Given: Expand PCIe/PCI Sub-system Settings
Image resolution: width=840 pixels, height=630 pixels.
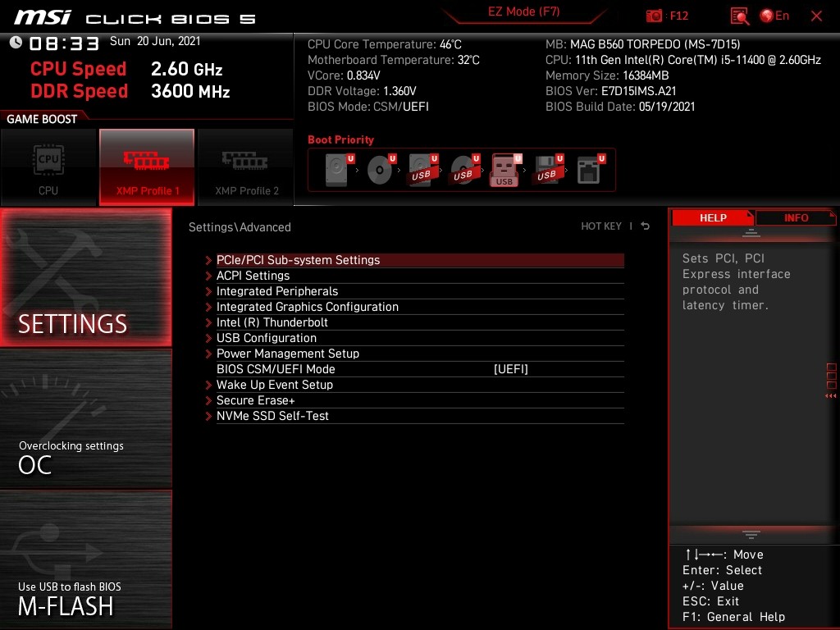Looking at the screenshot, I should pyautogui.click(x=298, y=260).
